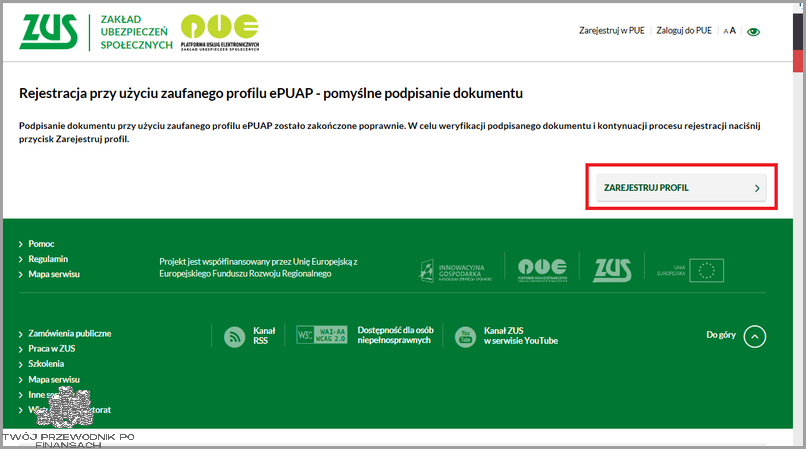
Task: Click the YouTube icon in footer
Action: tap(465, 337)
